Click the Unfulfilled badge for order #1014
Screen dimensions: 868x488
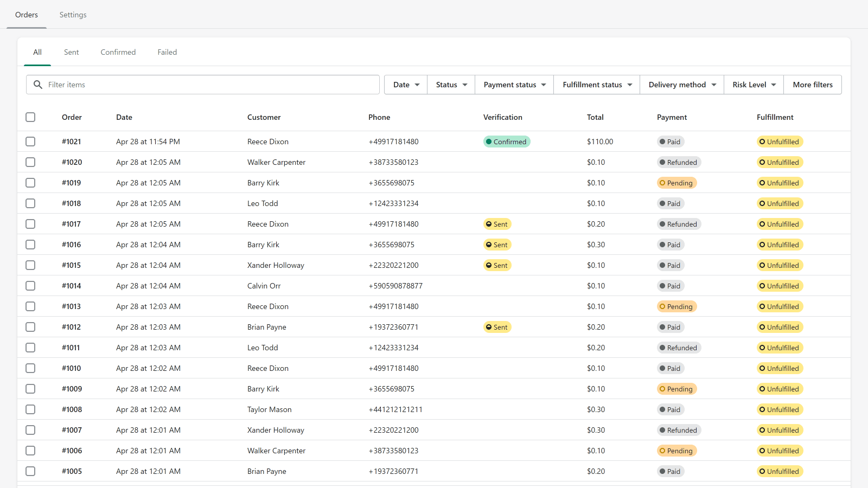coord(779,286)
